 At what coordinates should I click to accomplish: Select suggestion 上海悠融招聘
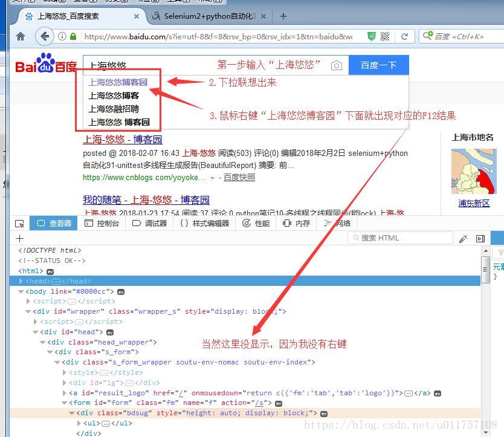(114, 109)
